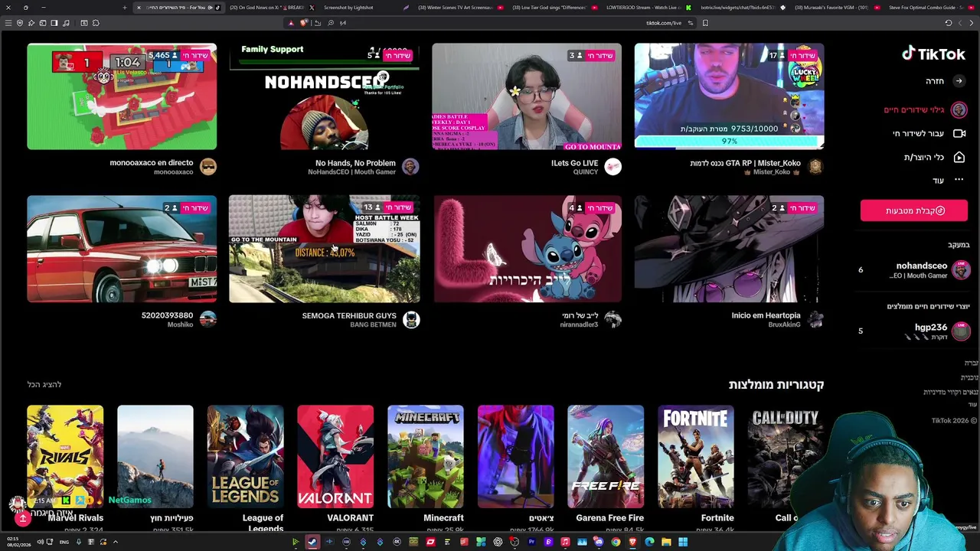Open Google Chrome from the taskbar
This screenshot has width=980, height=551.
click(616, 542)
